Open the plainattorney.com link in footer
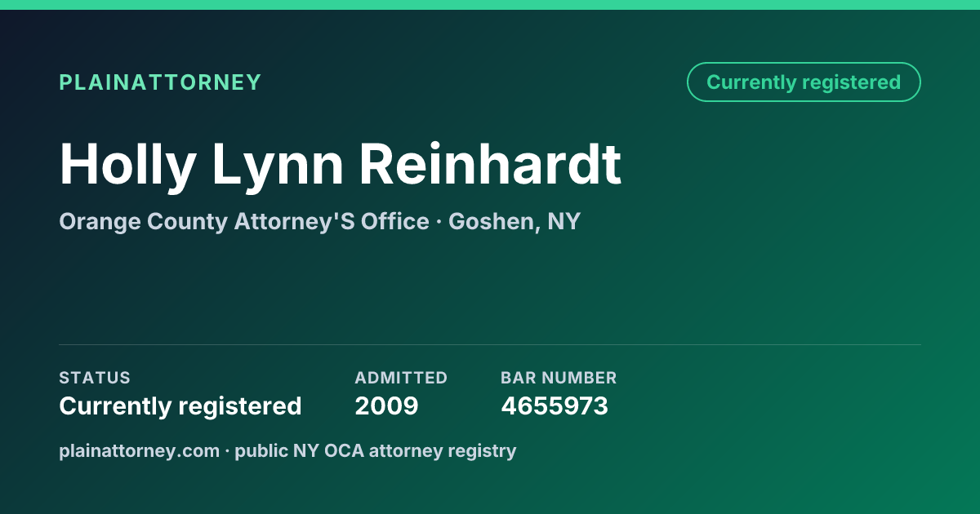980x514 pixels. (140, 450)
